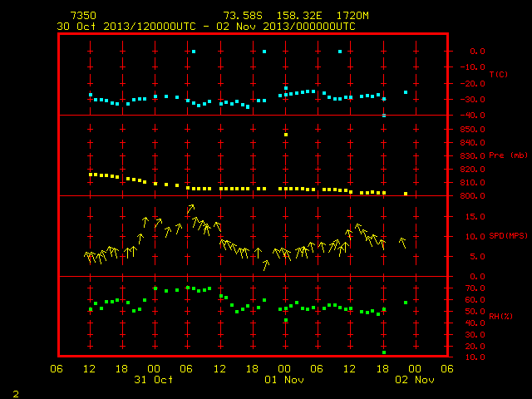Click the coordinates 73.58S 158.32E text
532x399 pixels.
(x=272, y=16)
